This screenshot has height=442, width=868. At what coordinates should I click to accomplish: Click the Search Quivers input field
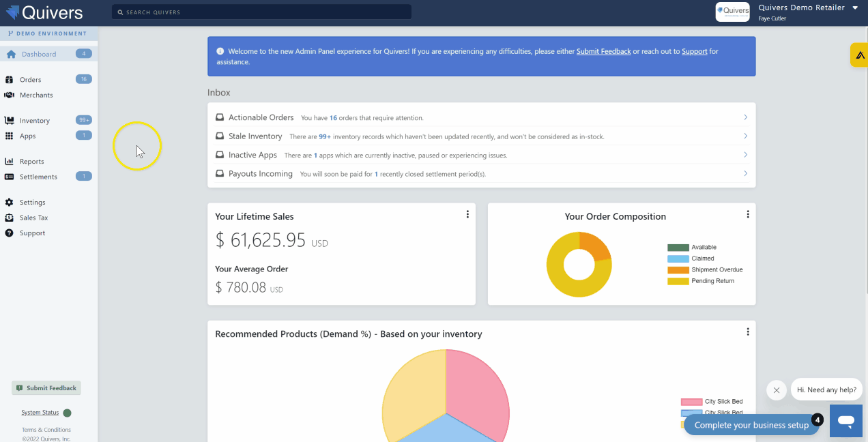(x=261, y=12)
